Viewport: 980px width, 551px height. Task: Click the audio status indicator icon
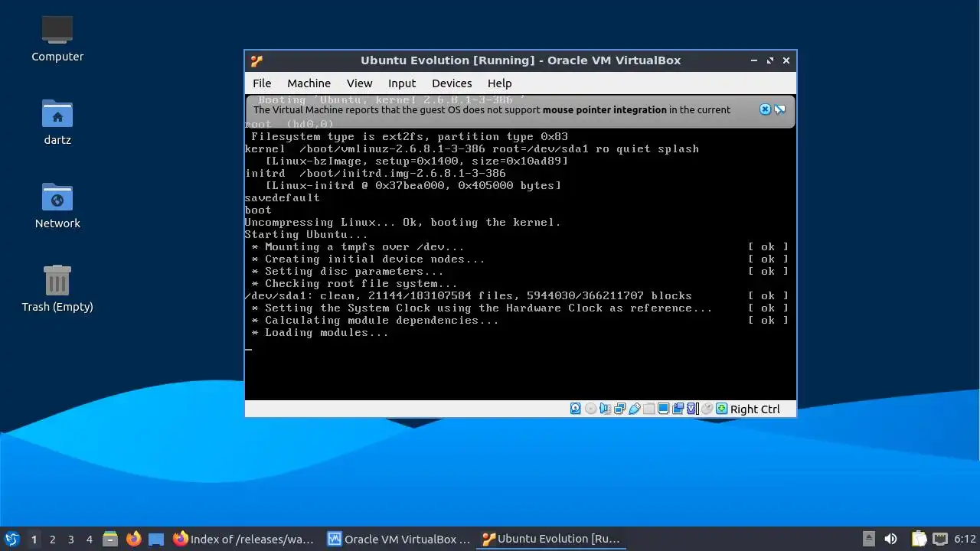(605, 409)
